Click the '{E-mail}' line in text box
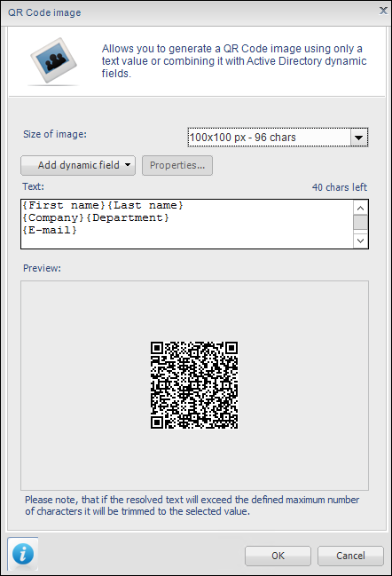The width and height of the screenshot is (392, 576). coord(50,231)
